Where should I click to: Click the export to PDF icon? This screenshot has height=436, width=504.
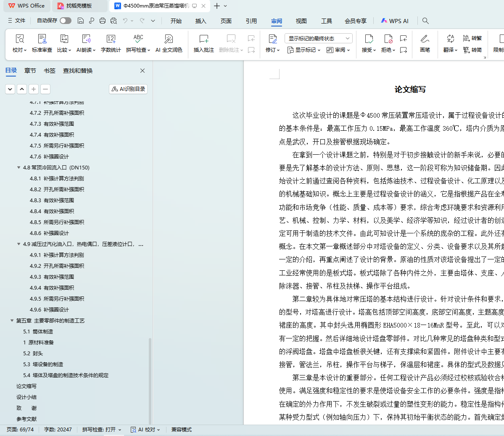pos(92,21)
